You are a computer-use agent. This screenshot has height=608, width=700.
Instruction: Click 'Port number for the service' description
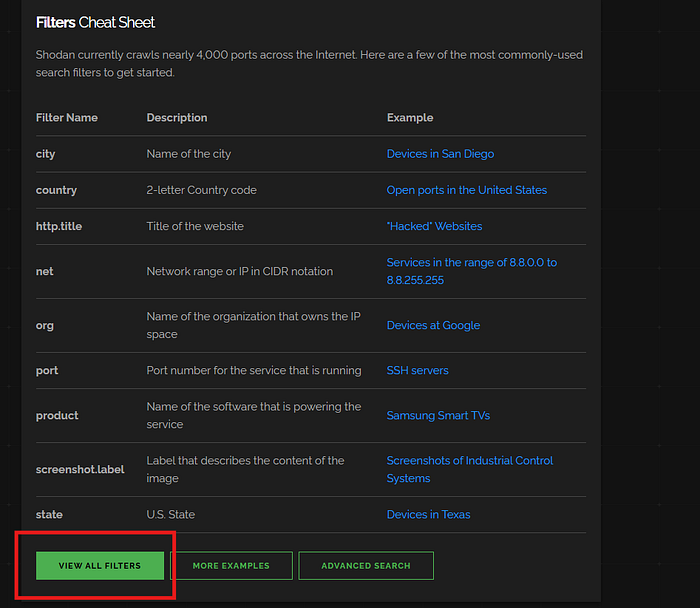(x=254, y=371)
